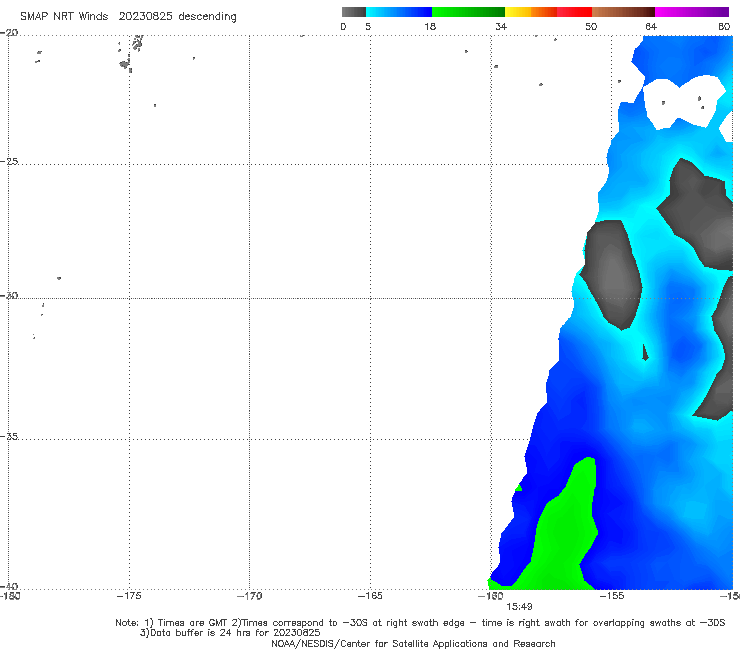Select the gray 0–5 segment of color bar
This screenshot has width=740, height=650.
(x=354, y=12)
